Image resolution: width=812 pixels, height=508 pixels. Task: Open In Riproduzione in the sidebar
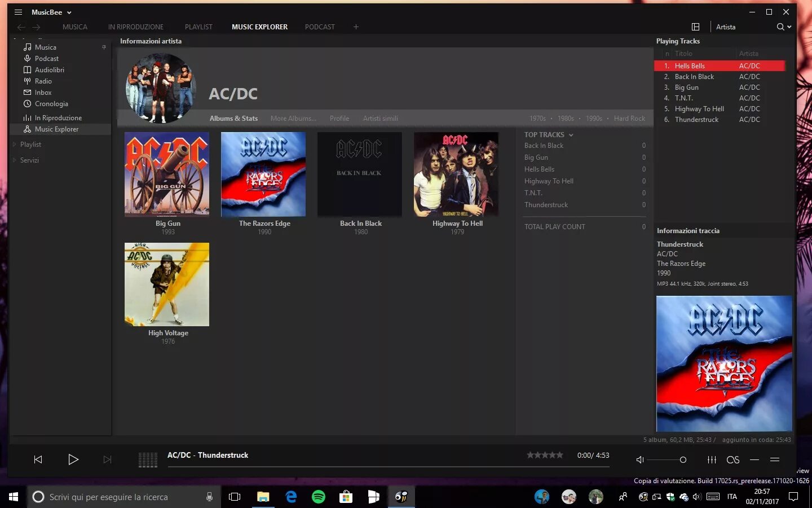click(x=58, y=118)
